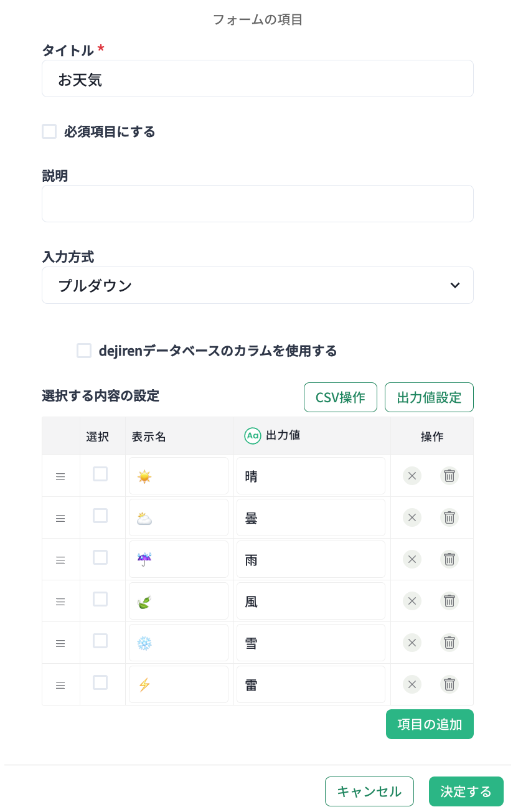Click drag handle icon of 晴 row

tap(60, 476)
